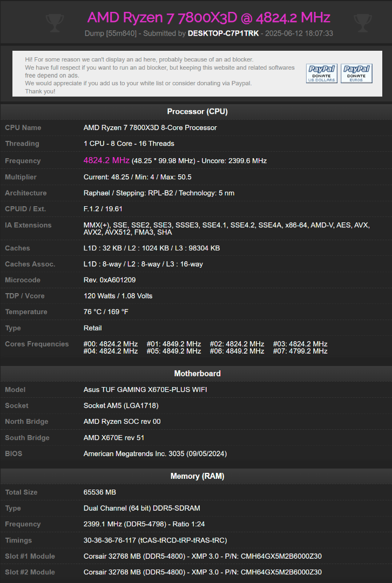Click the magenta 4824.2 MHz frequency value
392x583 pixels.
(x=106, y=160)
